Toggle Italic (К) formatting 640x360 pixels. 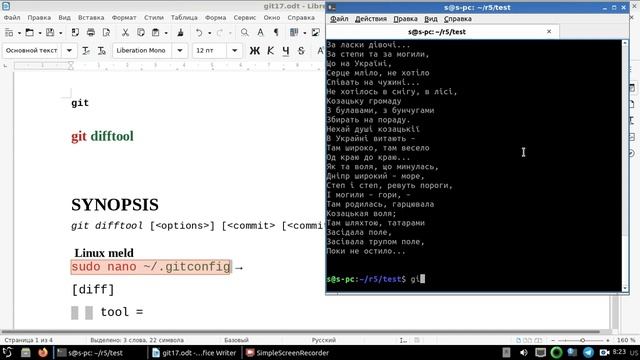[x=270, y=51]
